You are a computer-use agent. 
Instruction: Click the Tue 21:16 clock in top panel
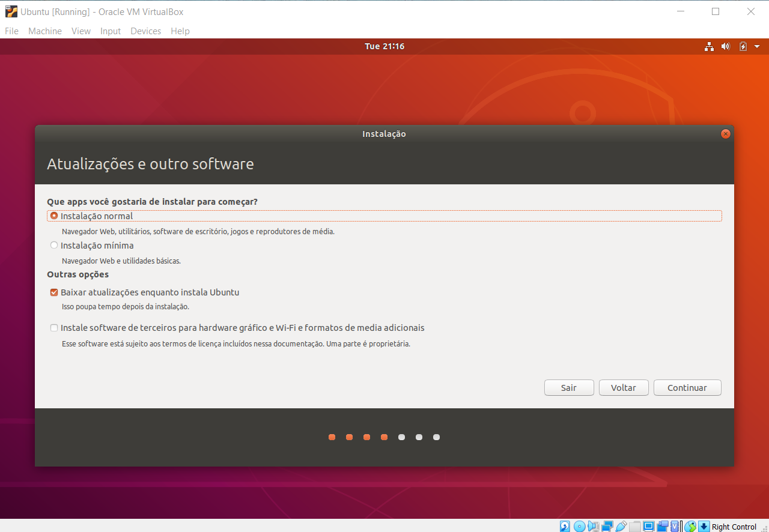coord(384,46)
